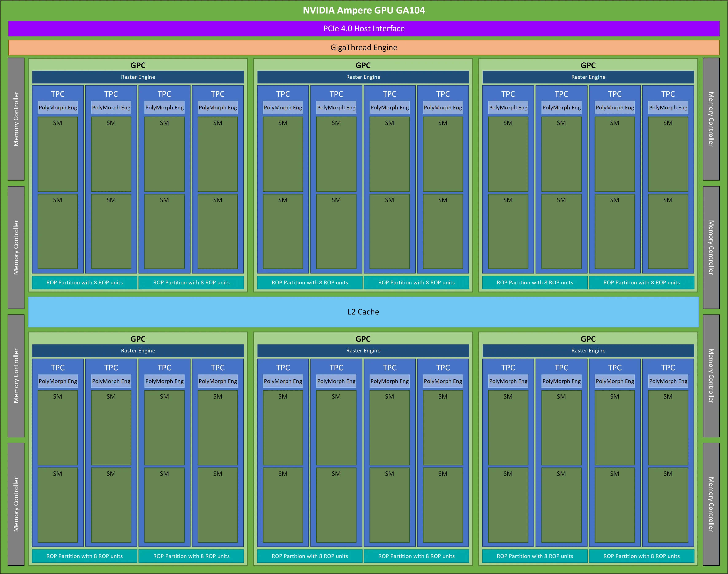Select Raster Engine bar in top-middle GPC
Image resolution: width=728 pixels, height=574 pixels.
point(363,77)
